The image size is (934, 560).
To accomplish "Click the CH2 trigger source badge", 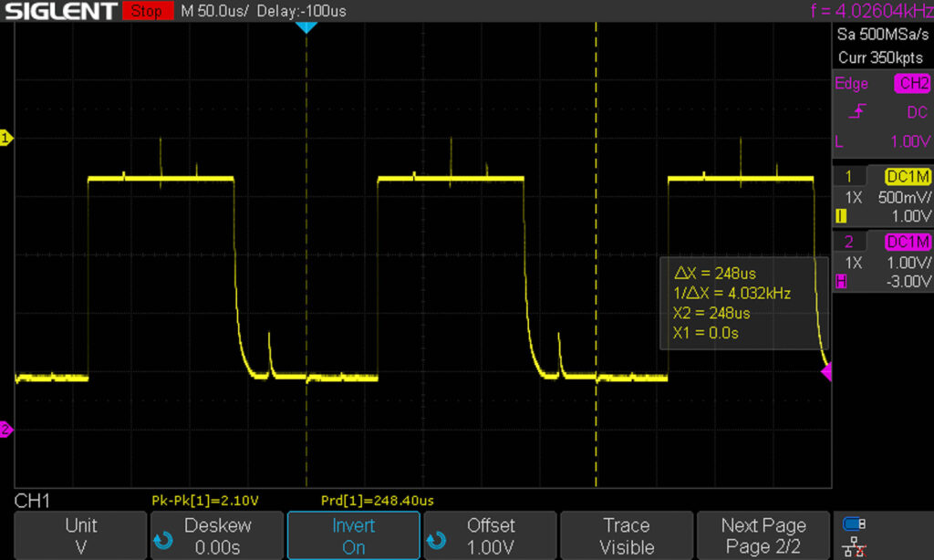I will 912,83.
